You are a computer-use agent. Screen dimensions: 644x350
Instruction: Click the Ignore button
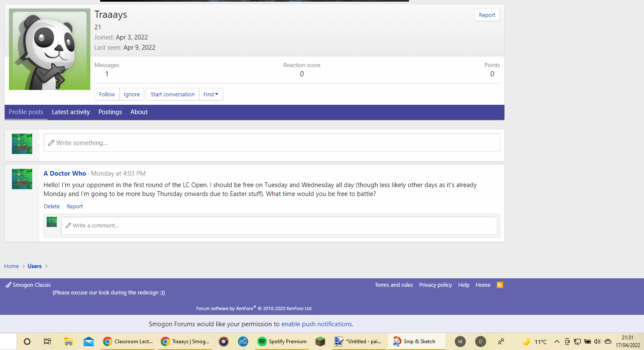click(x=132, y=94)
